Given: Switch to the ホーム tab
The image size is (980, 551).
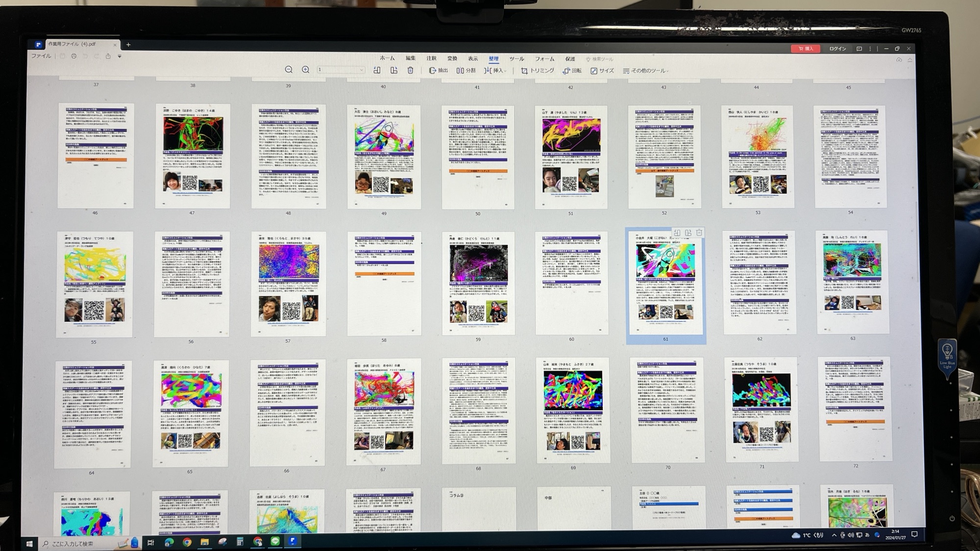Looking at the screenshot, I should coord(387,58).
